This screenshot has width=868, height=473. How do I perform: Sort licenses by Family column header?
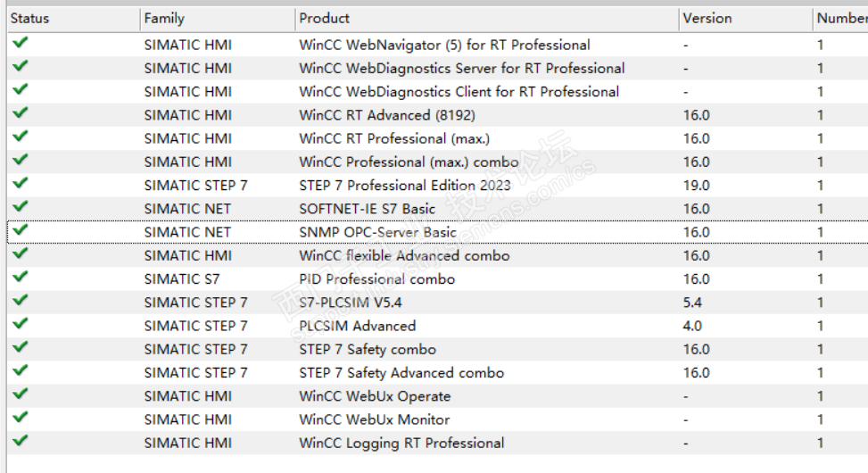click(x=164, y=18)
